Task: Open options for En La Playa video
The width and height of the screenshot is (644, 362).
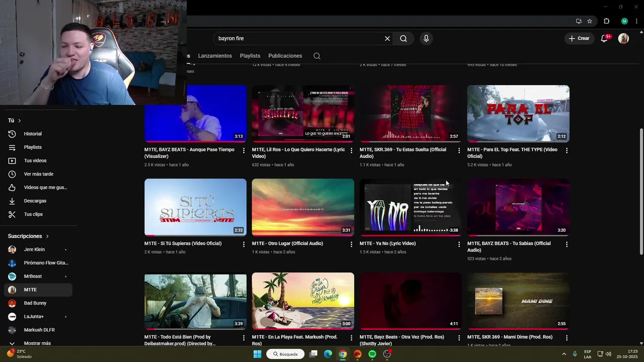Action: click(352, 338)
